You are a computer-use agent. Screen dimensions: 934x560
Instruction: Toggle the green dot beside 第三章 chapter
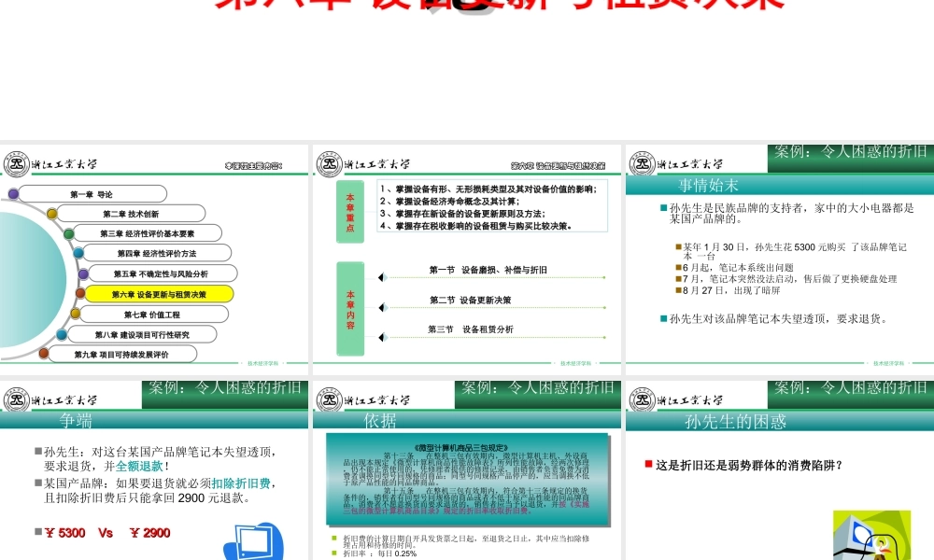(x=69, y=233)
